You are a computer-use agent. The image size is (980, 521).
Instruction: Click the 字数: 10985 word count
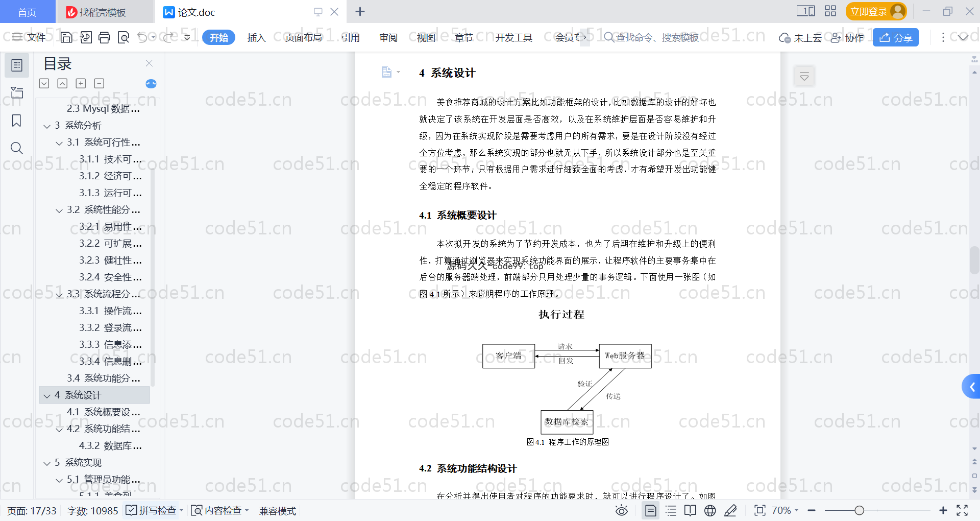[92, 510]
